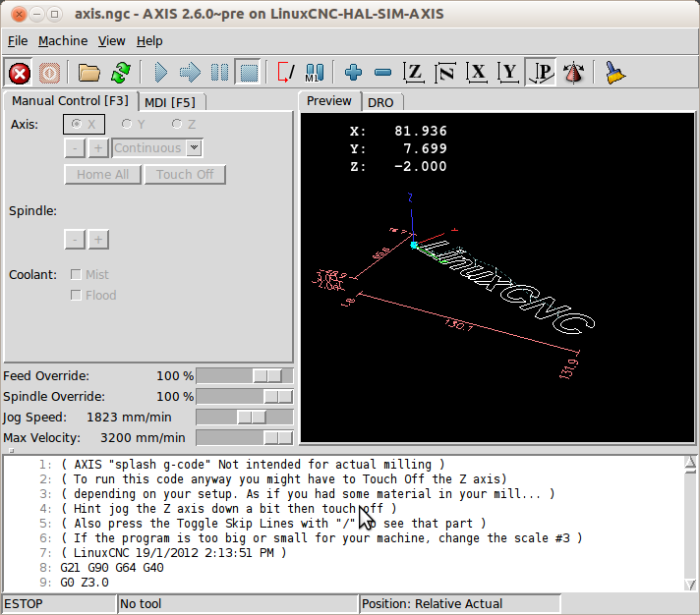Open the Help menu

149,41
